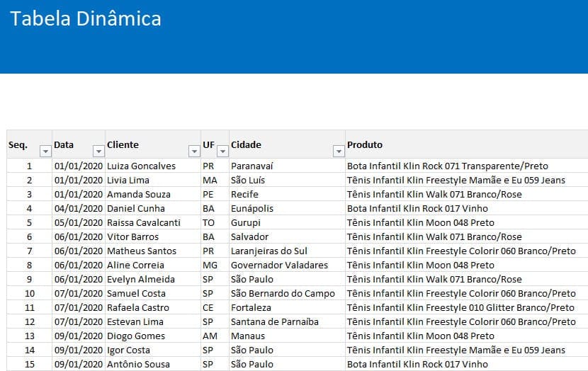The height and width of the screenshot is (371, 588).
Task: Select cell with Daniel Cunha
Action: pos(153,208)
